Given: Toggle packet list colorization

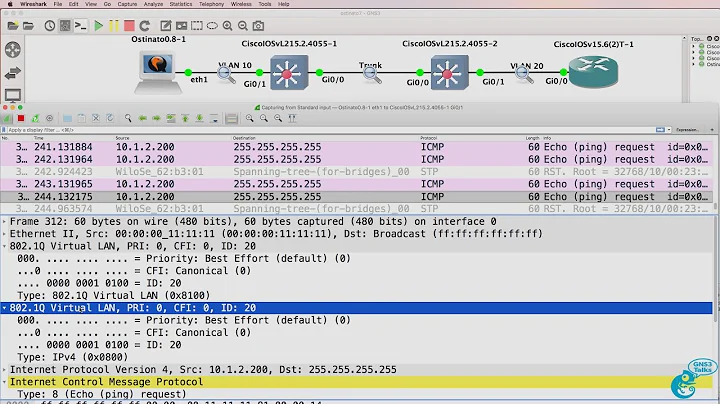Looking at the screenshot, I should click(x=231, y=118).
